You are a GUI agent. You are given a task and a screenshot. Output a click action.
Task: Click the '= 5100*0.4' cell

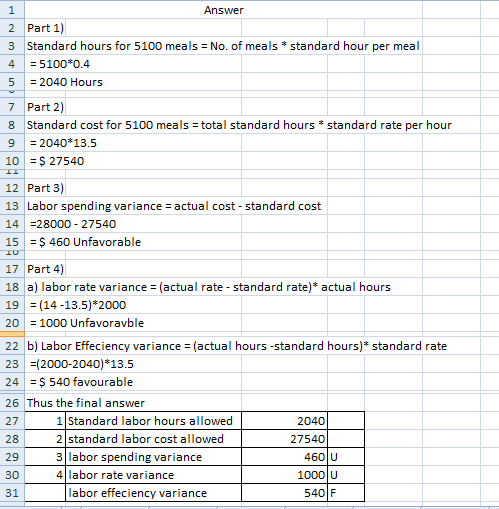click(x=60, y=64)
